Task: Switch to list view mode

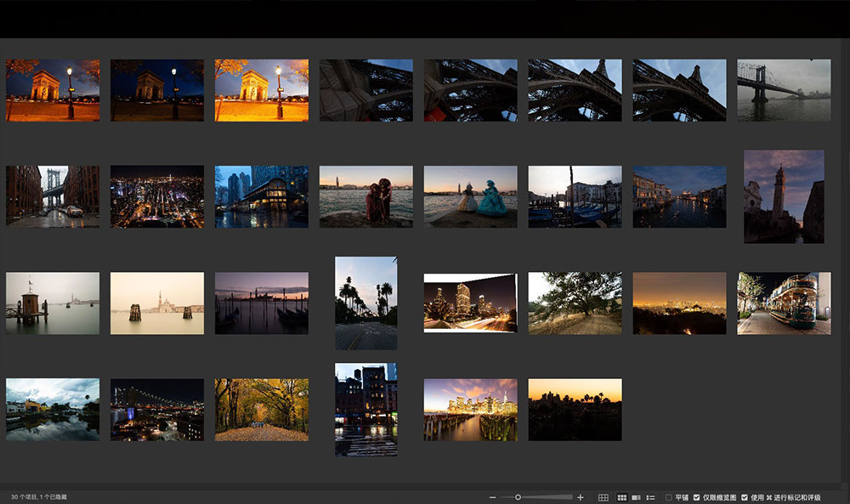Action: (650, 496)
